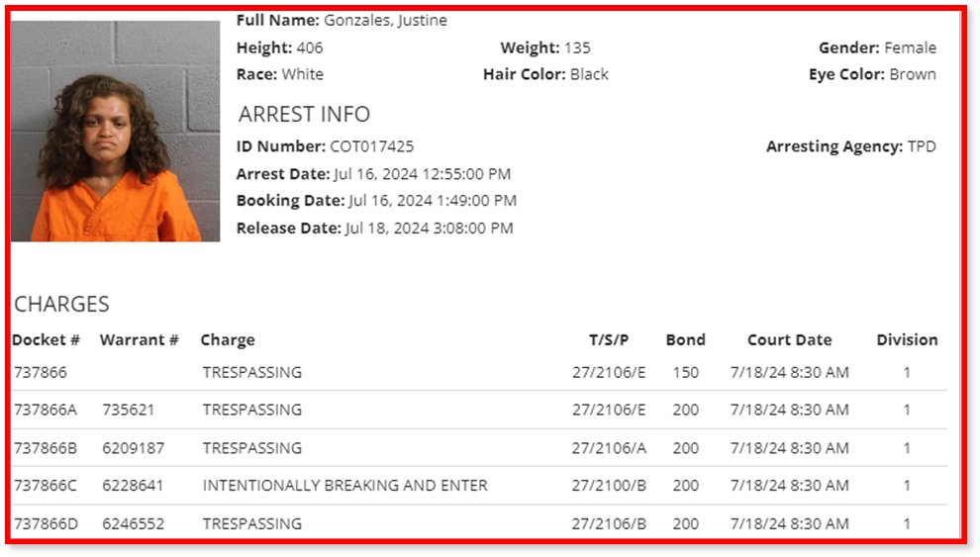Image resolution: width=980 pixels, height=557 pixels.
Task: Click the Docket # column header
Action: (x=46, y=339)
